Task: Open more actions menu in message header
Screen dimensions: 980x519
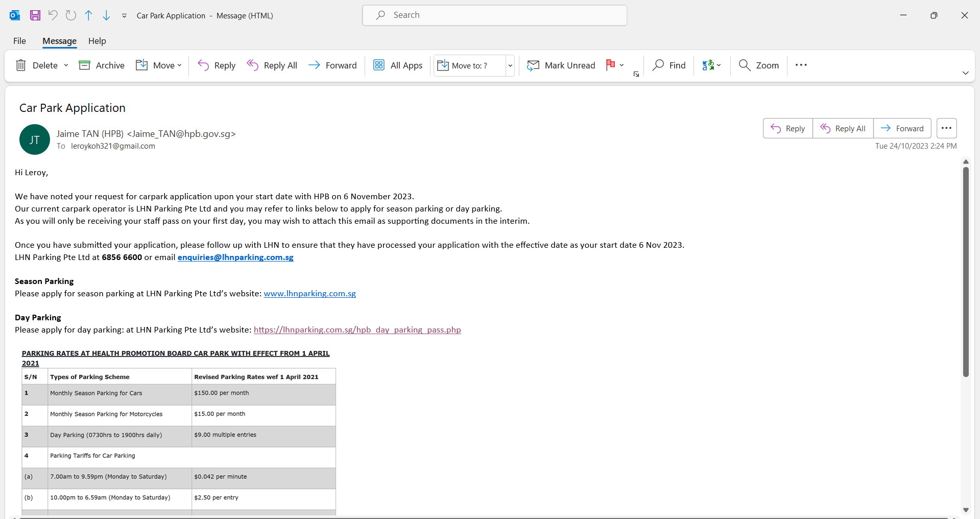Action: tap(946, 128)
